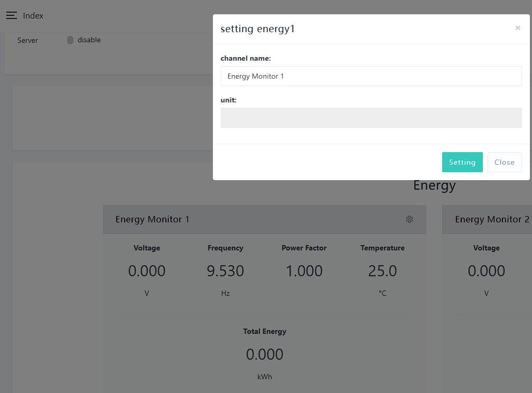532x393 pixels.
Task: Dismiss the setting energy1 dialog via X
Action: (518, 28)
